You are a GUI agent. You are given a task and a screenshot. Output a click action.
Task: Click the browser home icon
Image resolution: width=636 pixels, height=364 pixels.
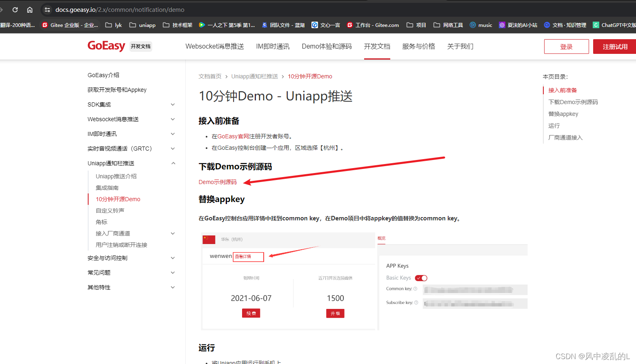click(29, 9)
